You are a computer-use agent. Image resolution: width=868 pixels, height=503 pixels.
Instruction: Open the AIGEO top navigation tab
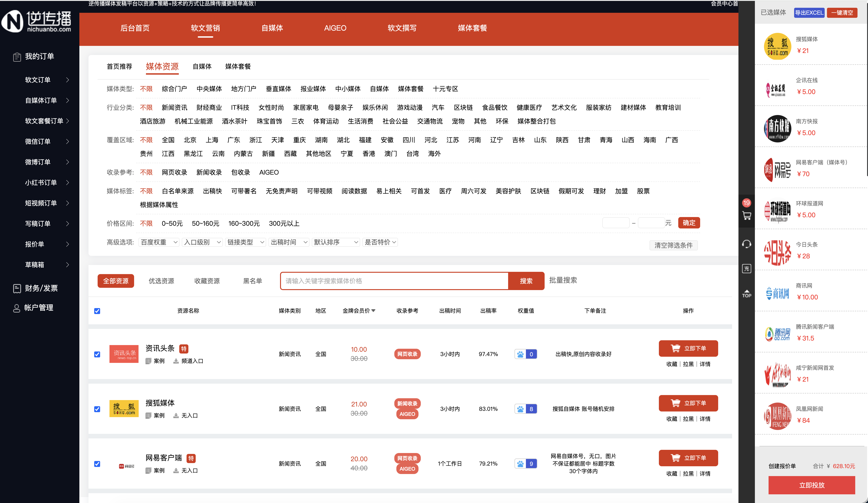tap(335, 28)
